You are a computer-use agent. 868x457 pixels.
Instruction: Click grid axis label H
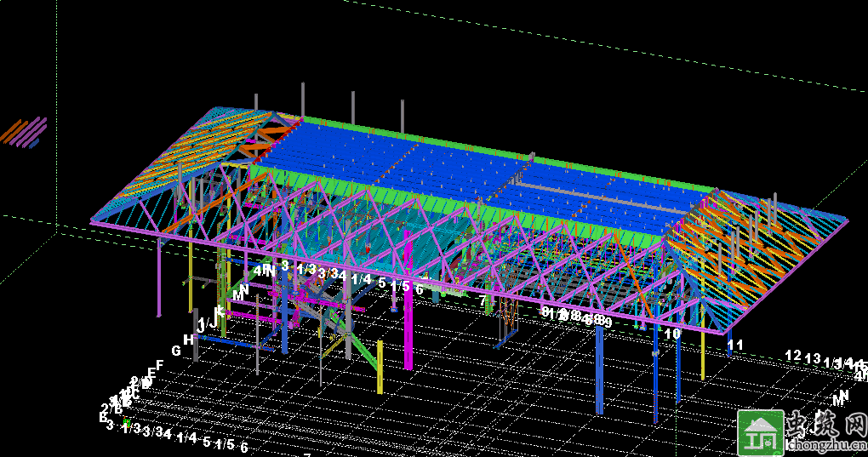point(189,340)
